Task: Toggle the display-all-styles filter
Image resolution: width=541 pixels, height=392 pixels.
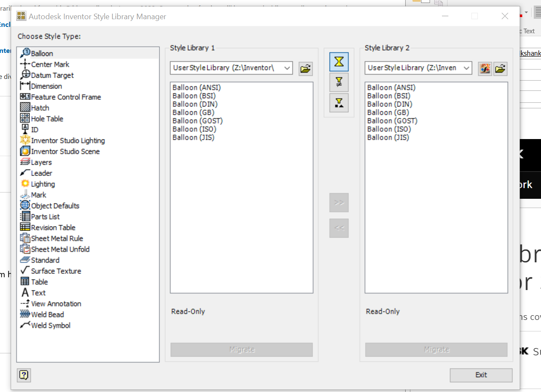Action: (x=339, y=62)
